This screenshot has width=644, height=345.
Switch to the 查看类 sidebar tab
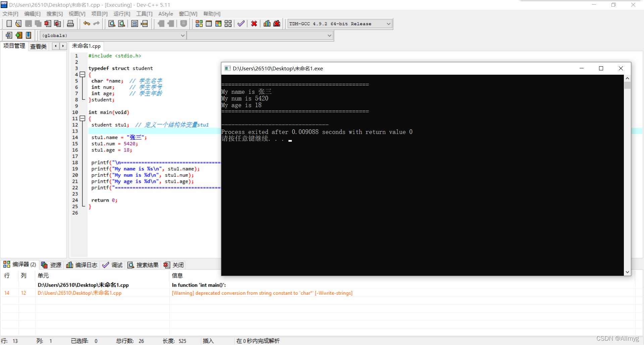[39, 47]
